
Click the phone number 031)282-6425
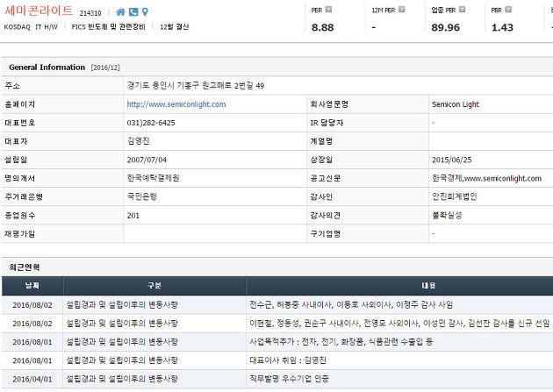[151, 123]
